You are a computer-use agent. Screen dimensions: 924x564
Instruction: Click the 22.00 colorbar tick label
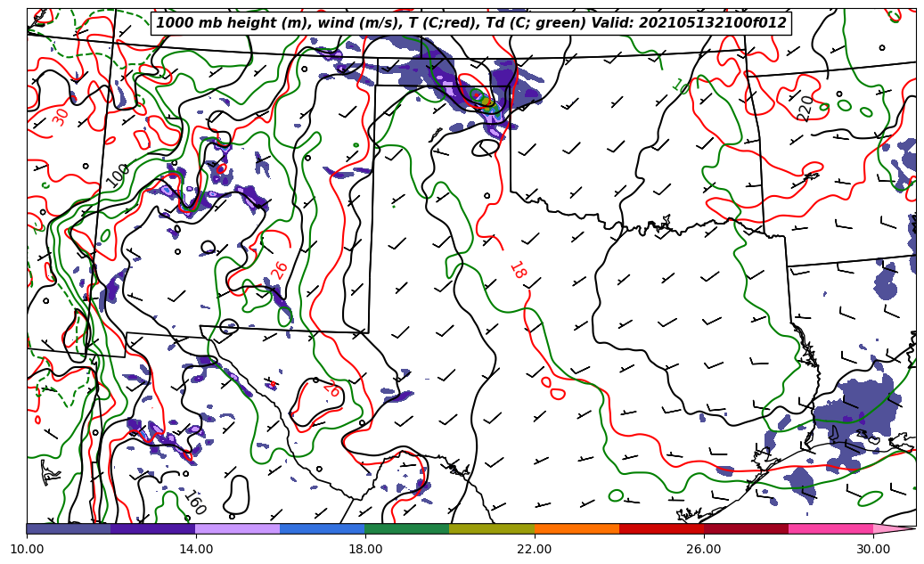[x=535, y=549]
